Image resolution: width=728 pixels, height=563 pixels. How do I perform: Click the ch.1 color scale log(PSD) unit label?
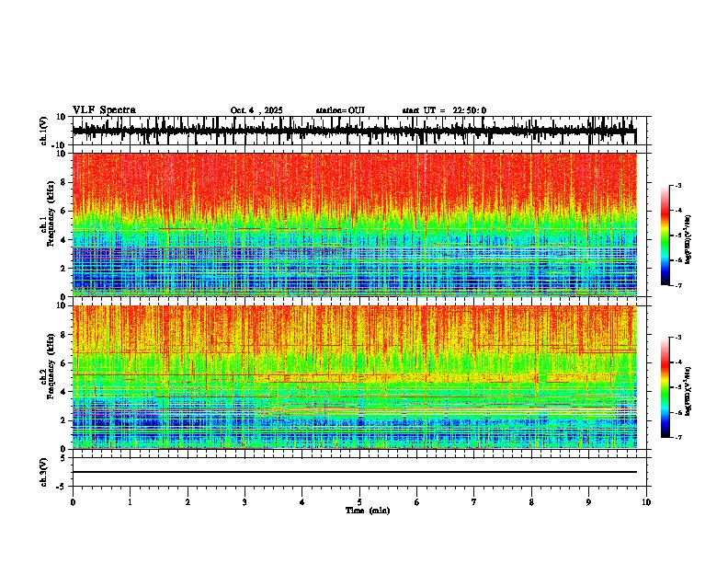(x=688, y=240)
